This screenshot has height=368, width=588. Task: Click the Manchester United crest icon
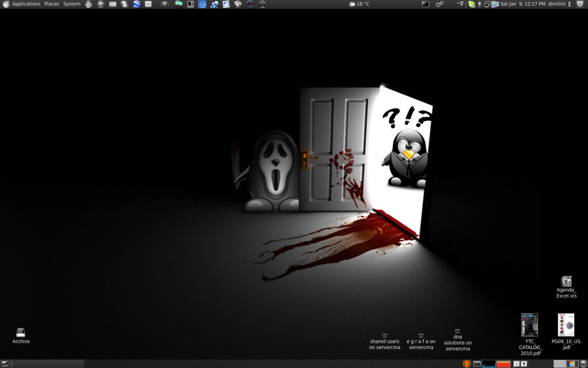pos(466,364)
